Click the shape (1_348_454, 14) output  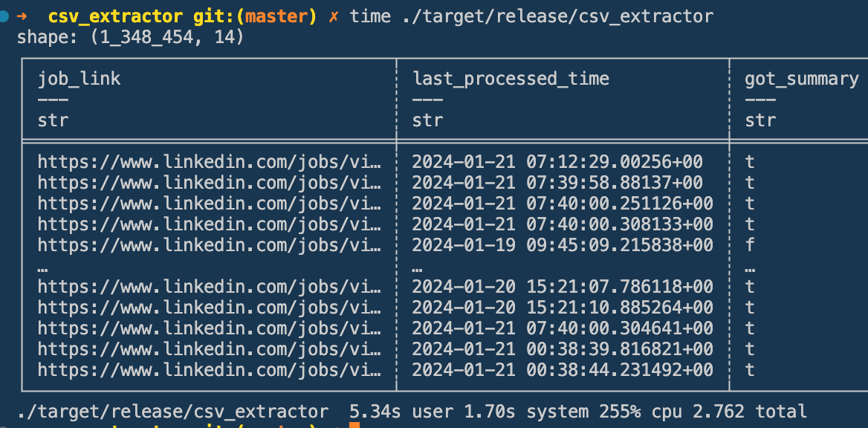click(131, 36)
